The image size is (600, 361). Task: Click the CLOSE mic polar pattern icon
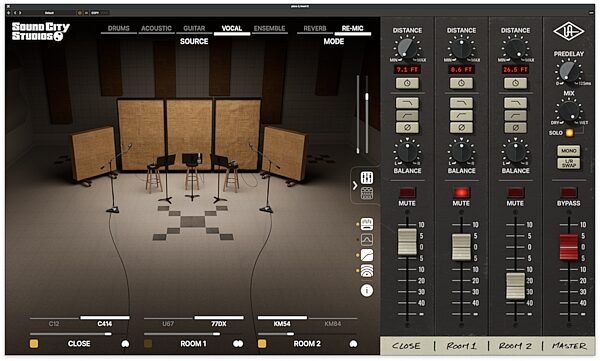click(125, 344)
